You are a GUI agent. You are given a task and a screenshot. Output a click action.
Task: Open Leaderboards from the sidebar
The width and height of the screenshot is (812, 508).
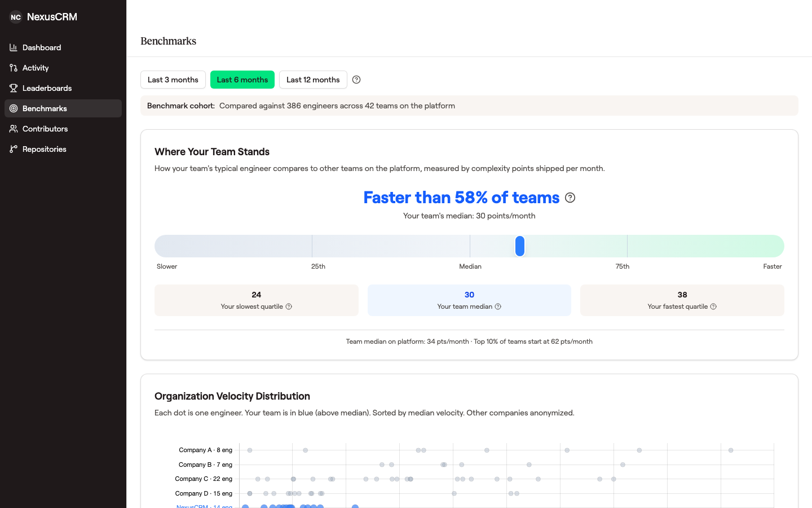coord(63,88)
